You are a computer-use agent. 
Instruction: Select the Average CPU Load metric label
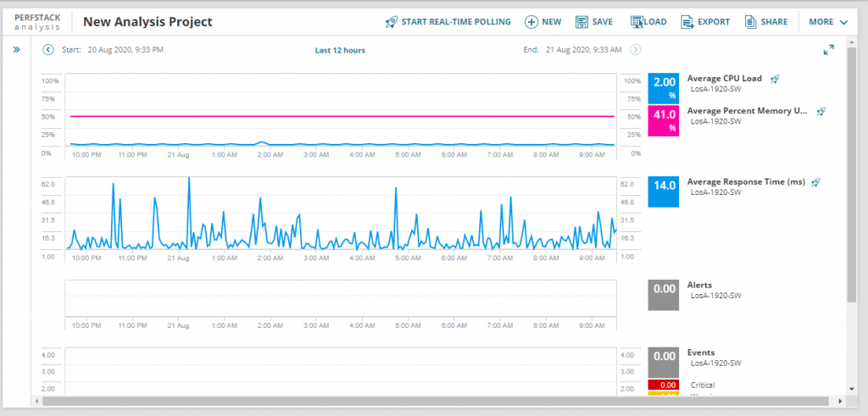coord(724,79)
